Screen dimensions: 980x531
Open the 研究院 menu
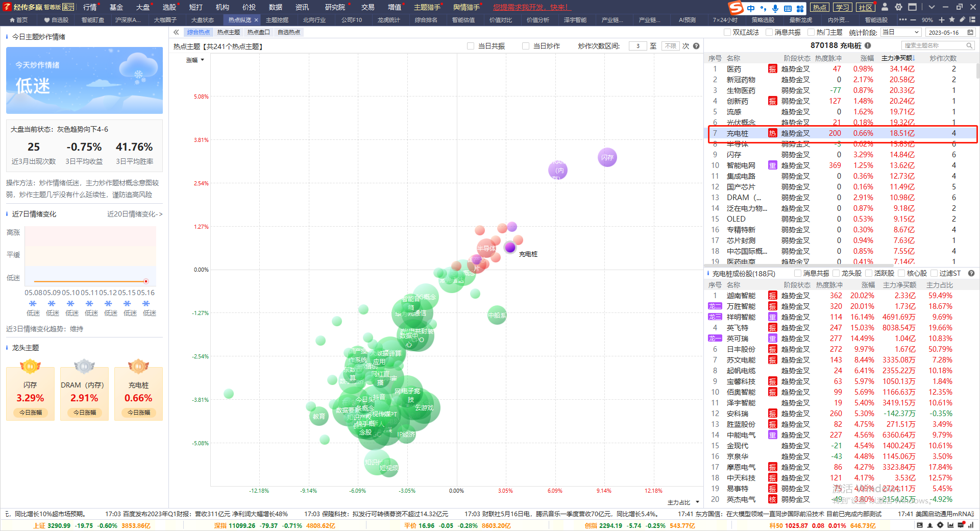335,7
